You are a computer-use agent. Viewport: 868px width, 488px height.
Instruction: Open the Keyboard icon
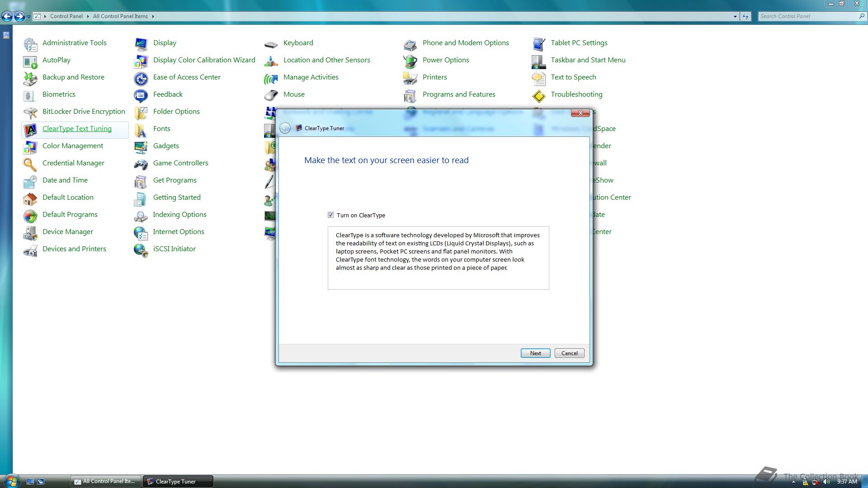click(271, 44)
